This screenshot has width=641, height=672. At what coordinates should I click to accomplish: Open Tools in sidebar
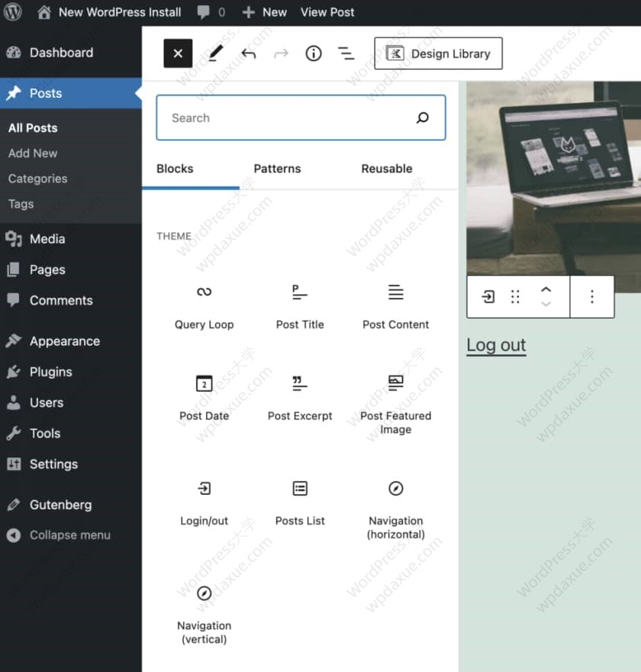(x=71, y=433)
